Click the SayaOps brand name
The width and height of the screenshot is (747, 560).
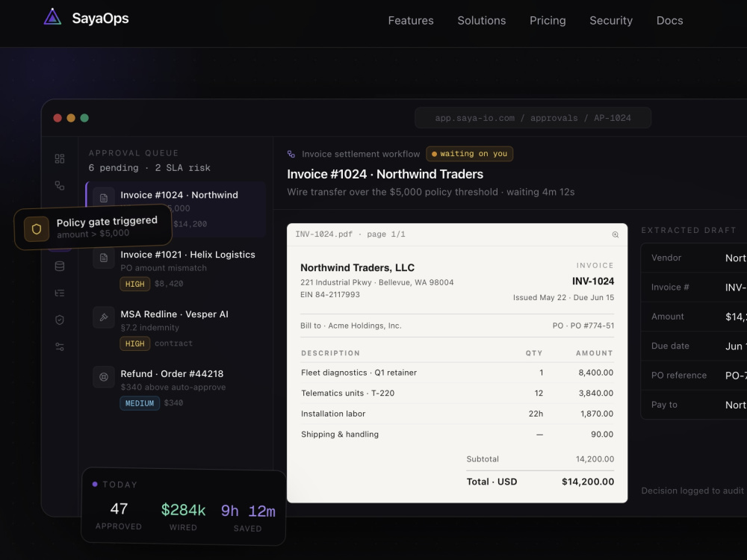(x=101, y=19)
